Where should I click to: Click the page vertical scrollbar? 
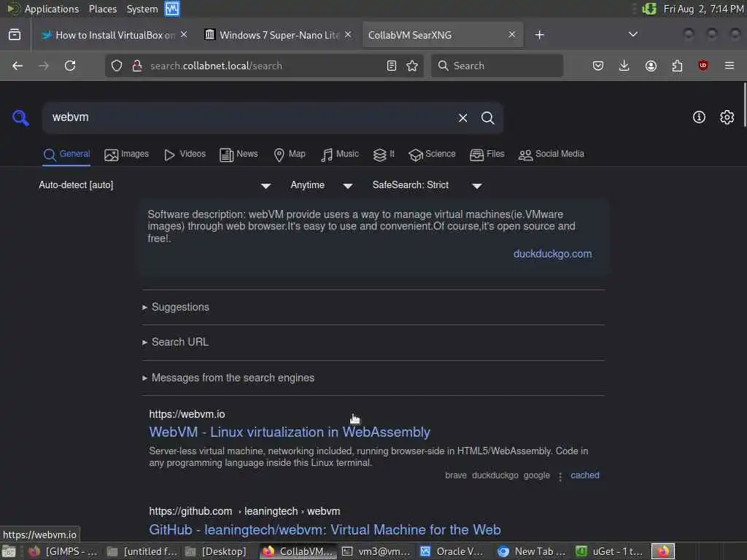point(744,105)
